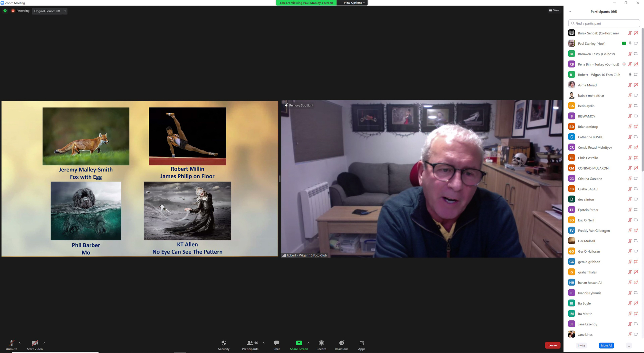This screenshot has width=644, height=353.
Task: Toggle Asma Murad's video-off camera icon
Action: coord(636,85)
